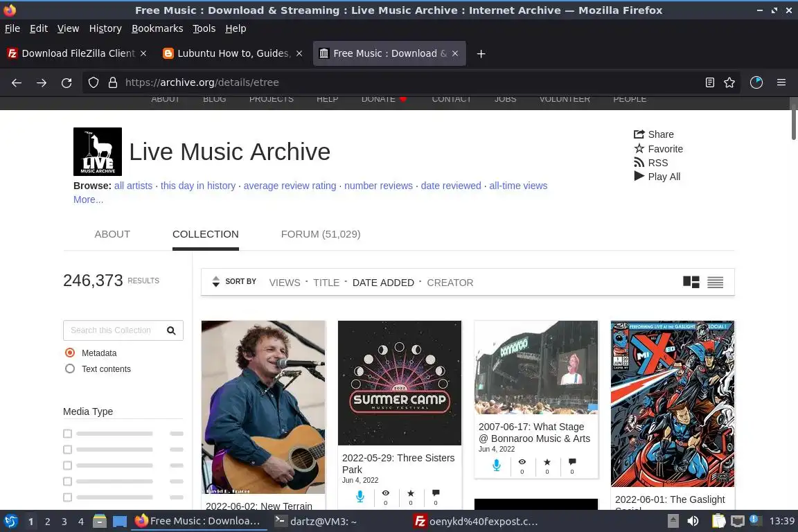Click the archive.org address bar URL

tap(202, 82)
